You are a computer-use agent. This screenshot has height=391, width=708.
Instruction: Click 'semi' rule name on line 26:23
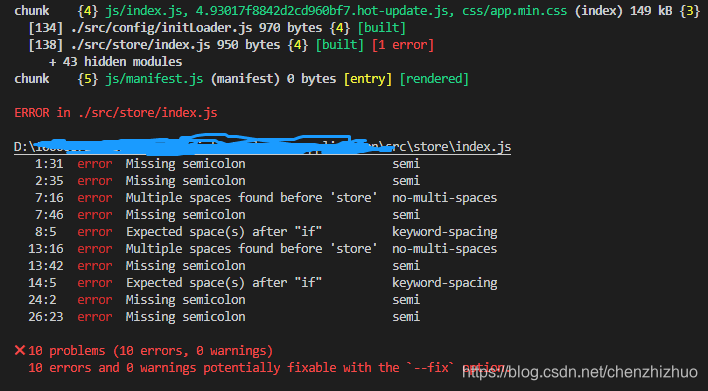tap(406, 317)
